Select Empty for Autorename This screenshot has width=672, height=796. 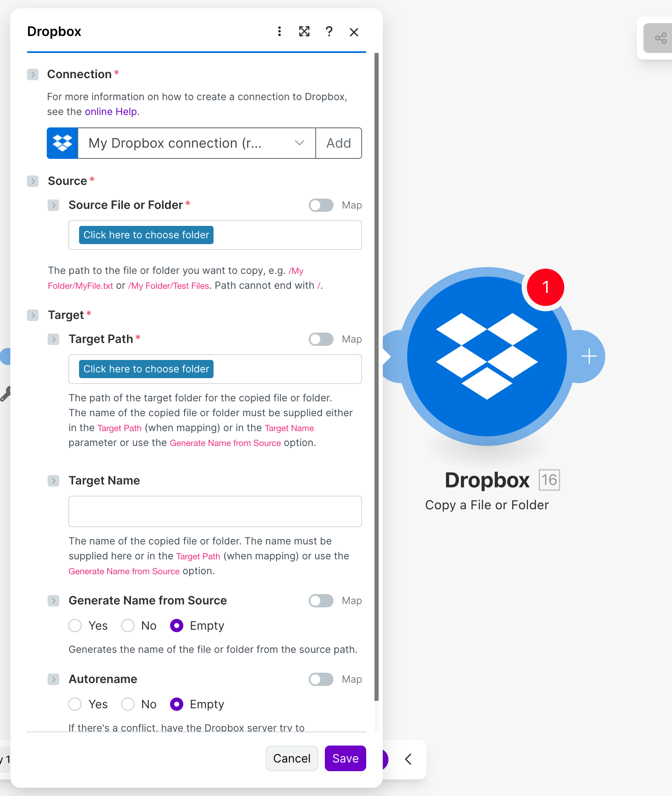pyautogui.click(x=177, y=704)
